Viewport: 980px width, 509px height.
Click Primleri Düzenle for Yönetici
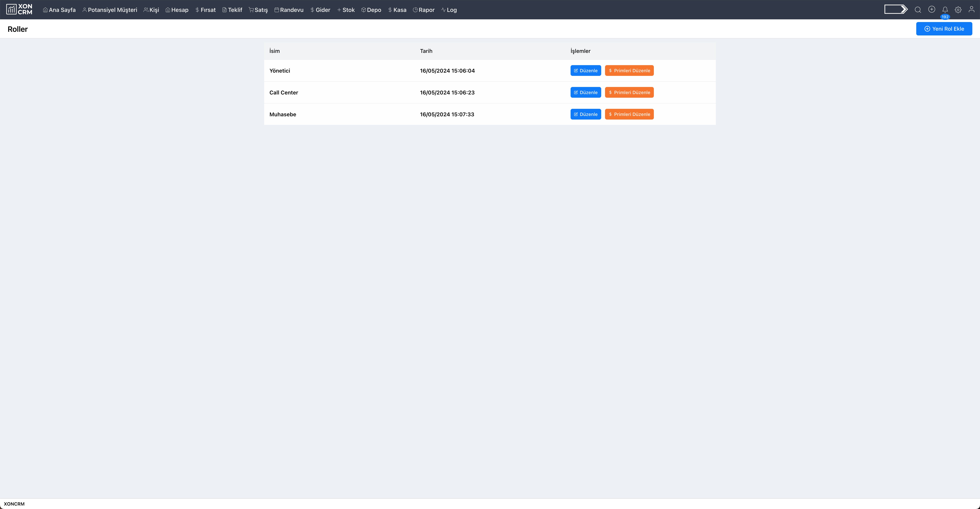pyautogui.click(x=629, y=70)
